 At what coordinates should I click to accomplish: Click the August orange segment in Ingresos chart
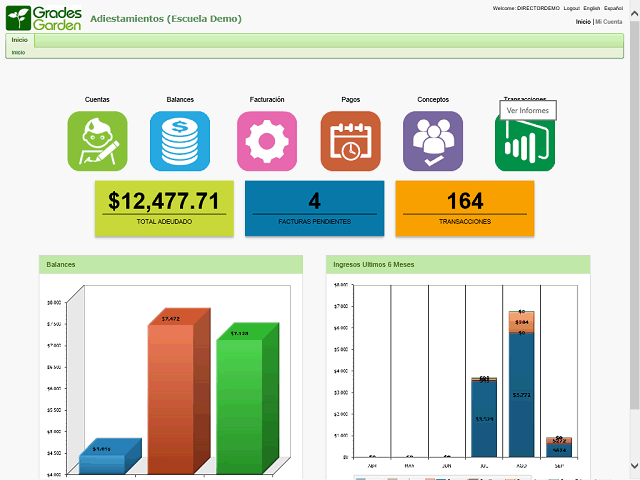[x=522, y=322]
